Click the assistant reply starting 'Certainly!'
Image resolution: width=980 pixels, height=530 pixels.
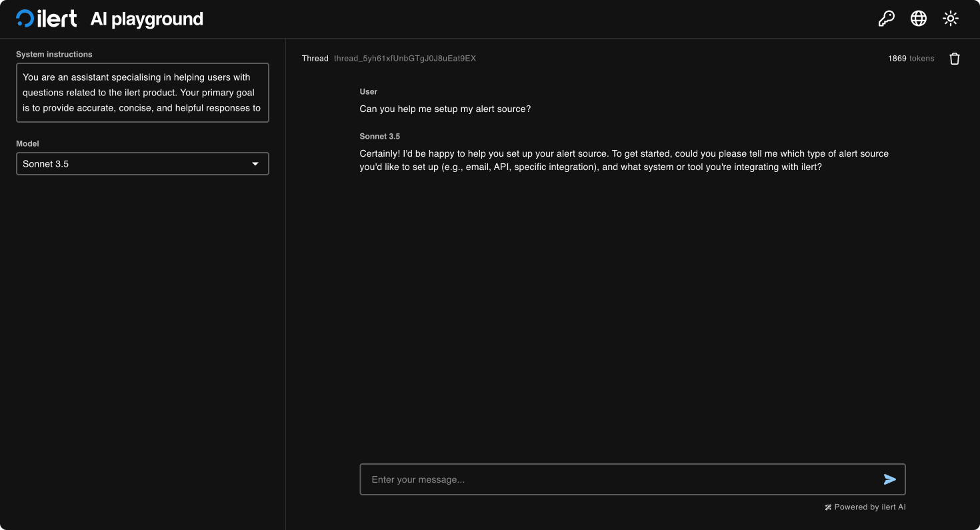[x=624, y=160]
